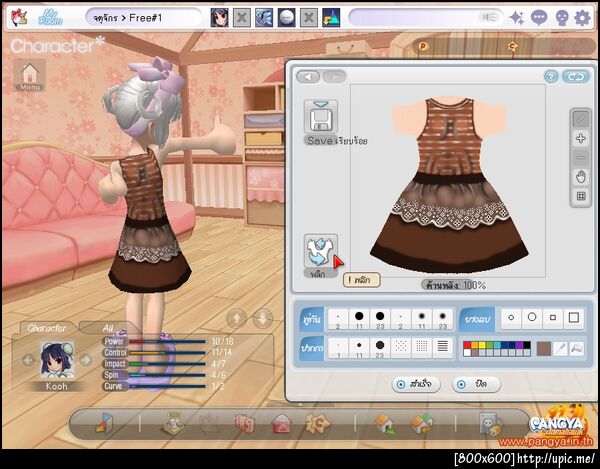Click the redo forward arrow button
Image resolution: width=600 pixels, height=469 pixels.
coord(334,77)
